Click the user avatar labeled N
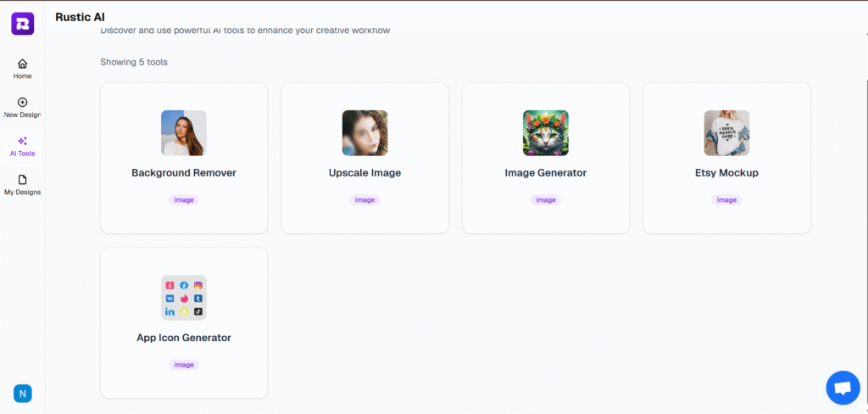This screenshot has width=868, height=414. click(x=23, y=394)
